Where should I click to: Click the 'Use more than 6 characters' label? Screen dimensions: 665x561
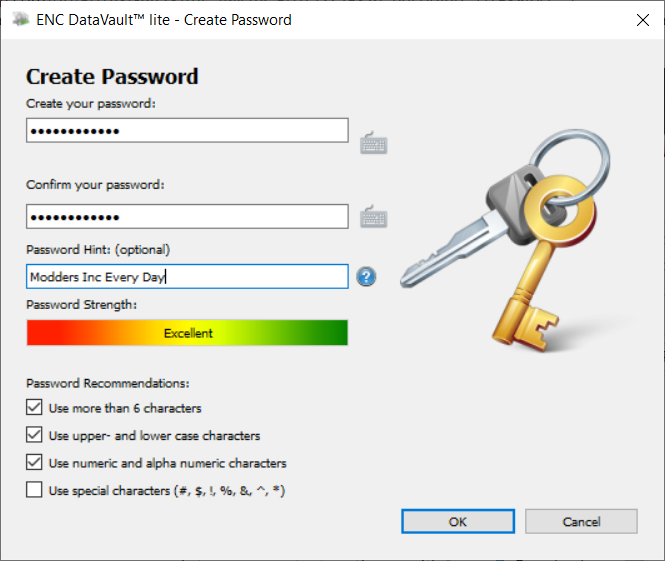pos(125,408)
